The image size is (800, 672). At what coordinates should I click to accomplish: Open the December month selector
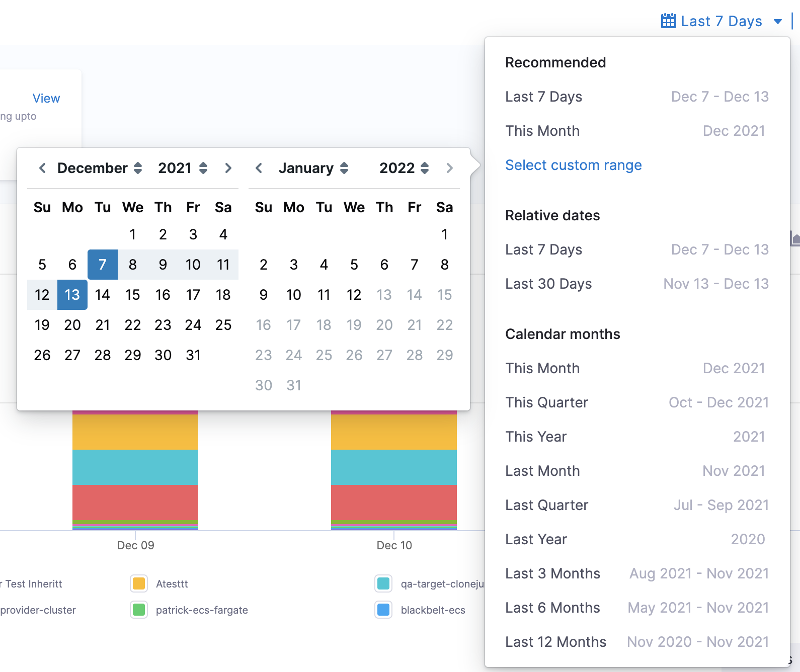(100, 168)
